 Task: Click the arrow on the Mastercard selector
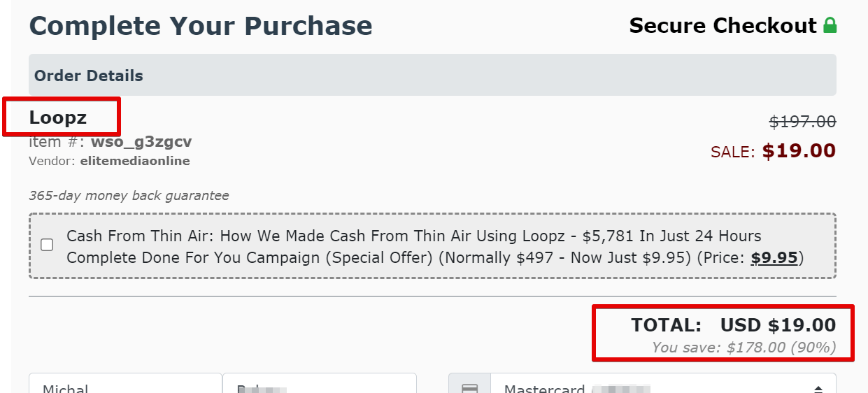coord(818,389)
